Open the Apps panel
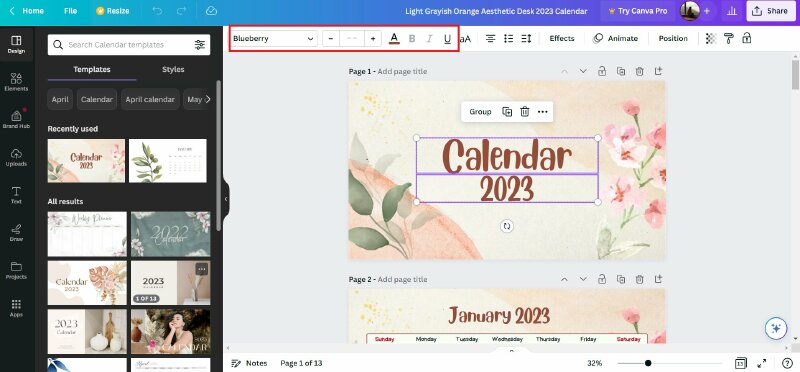Image resolution: width=800 pixels, height=372 pixels. pyautogui.click(x=16, y=308)
